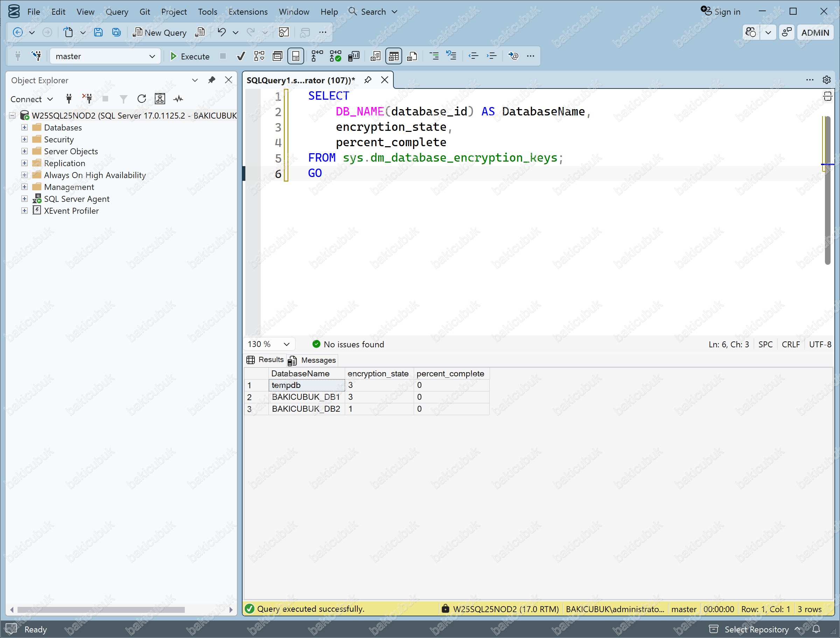Click the Object Explorer horizontal scrollbar

pyautogui.click(x=101, y=610)
